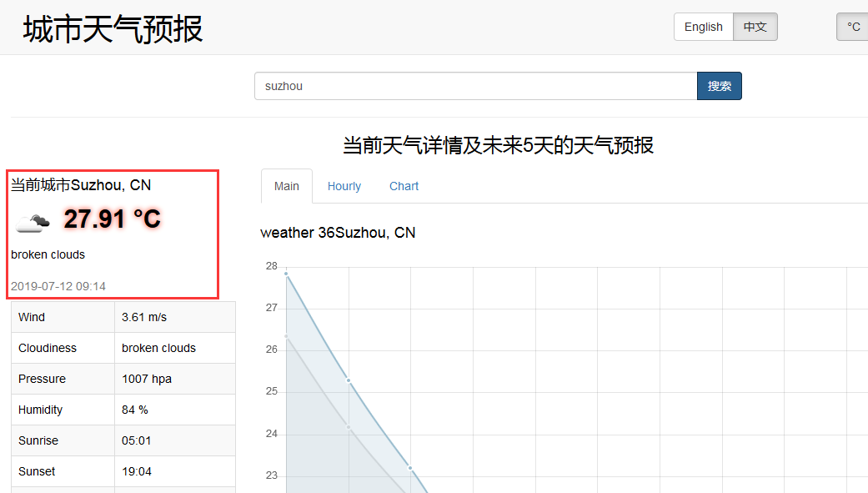
Task: Click the 当前城市Suzhou, CN heading
Action: click(81, 185)
